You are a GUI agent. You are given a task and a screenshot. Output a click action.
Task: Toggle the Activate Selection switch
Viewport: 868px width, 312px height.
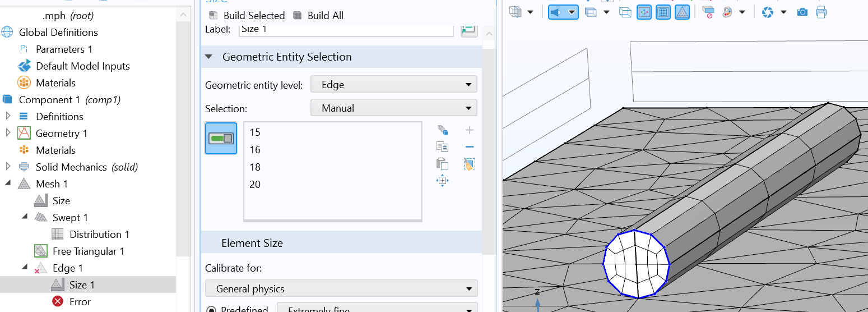221,138
